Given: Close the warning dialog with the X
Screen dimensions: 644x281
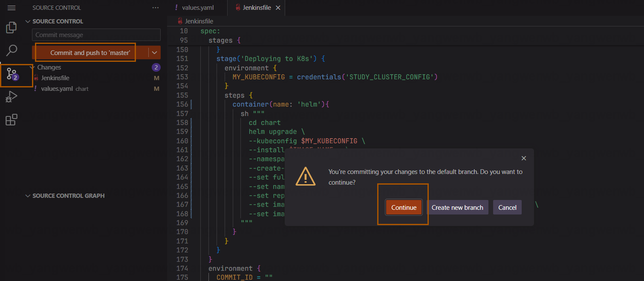Looking at the screenshot, I should (x=524, y=158).
